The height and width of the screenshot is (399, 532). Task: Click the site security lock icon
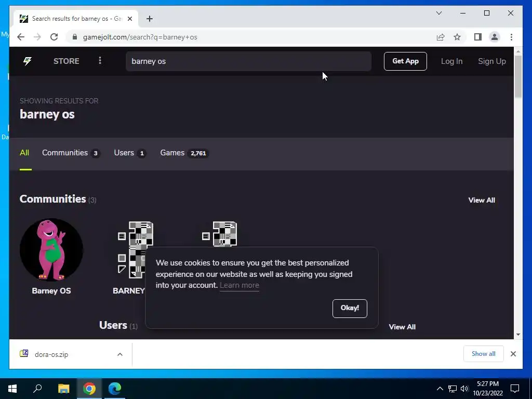click(x=75, y=37)
